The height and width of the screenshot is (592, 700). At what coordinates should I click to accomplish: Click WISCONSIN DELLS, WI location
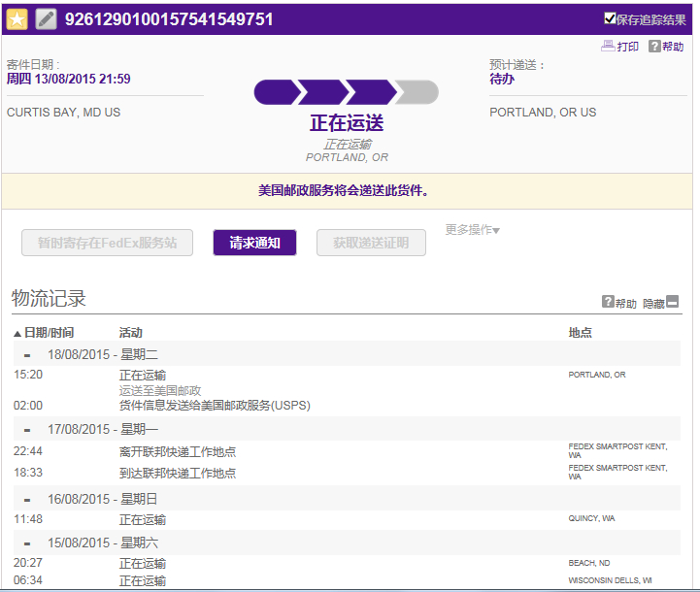pyautogui.click(x=610, y=580)
